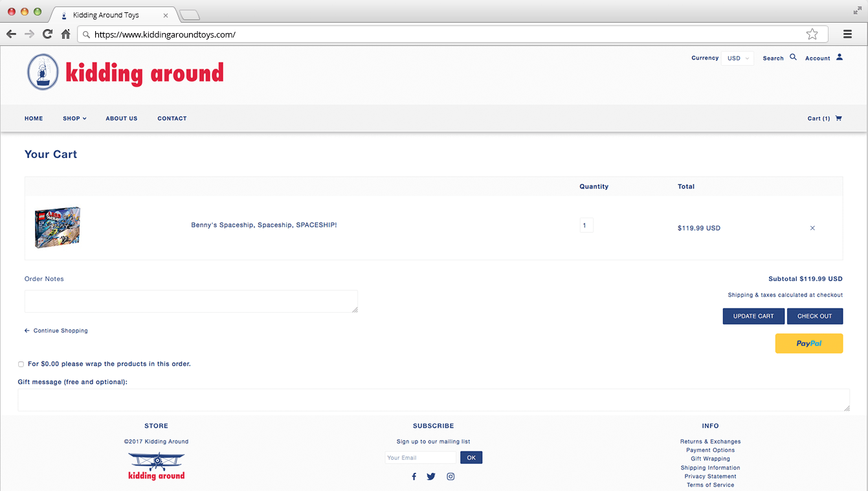The image size is (868, 491).
Task: Click the Your Email field
Action: (x=421, y=458)
